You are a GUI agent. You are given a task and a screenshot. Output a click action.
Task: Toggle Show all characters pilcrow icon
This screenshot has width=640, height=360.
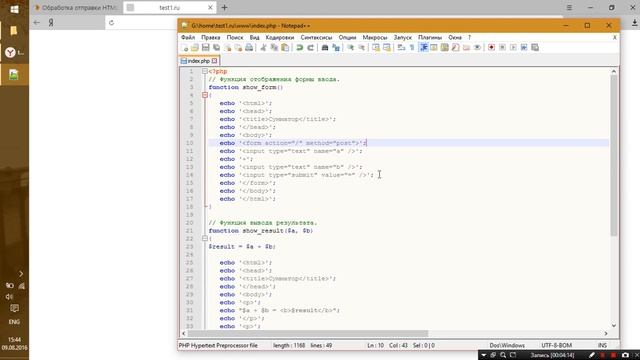412,48
